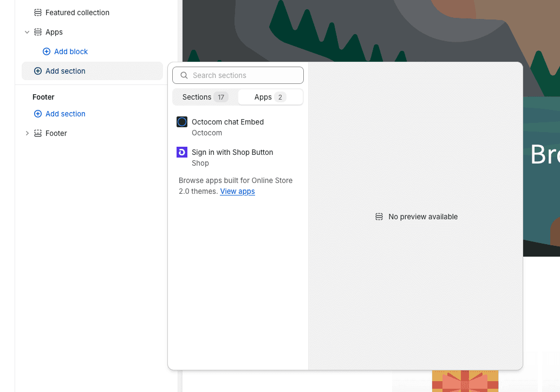Open the View apps link

pyautogui.click(x=237, y=191)
